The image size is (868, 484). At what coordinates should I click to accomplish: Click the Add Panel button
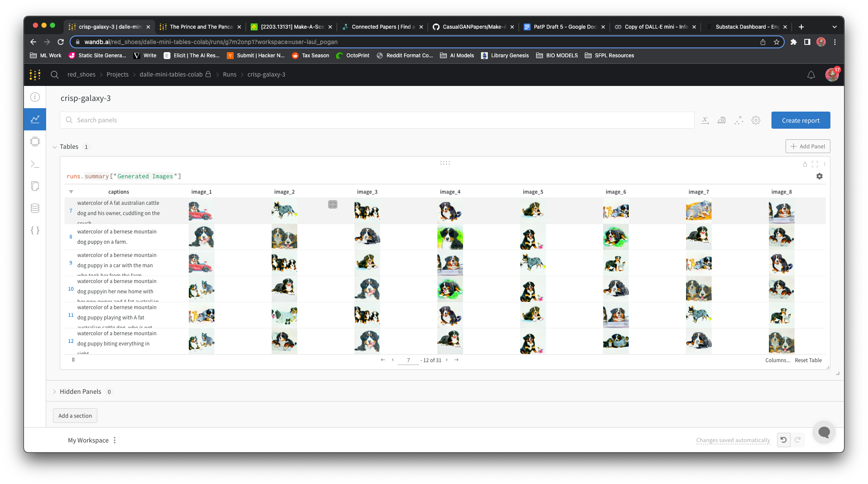click(808, 146)
